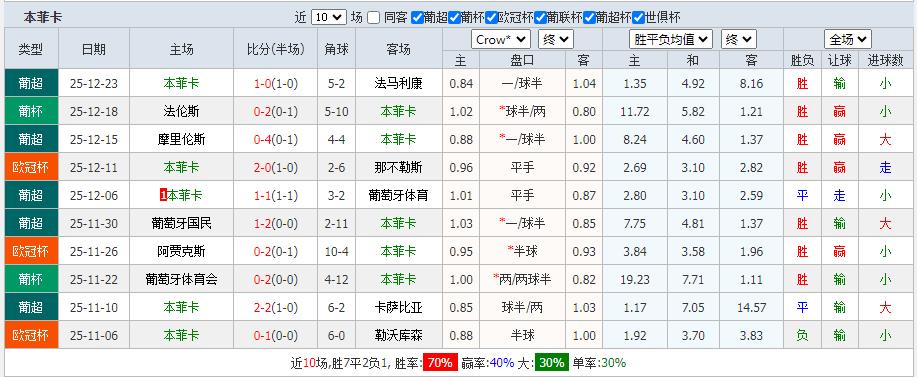
Task: Open the 葡萄牙国民 team link
Action: tap(181, 223)
